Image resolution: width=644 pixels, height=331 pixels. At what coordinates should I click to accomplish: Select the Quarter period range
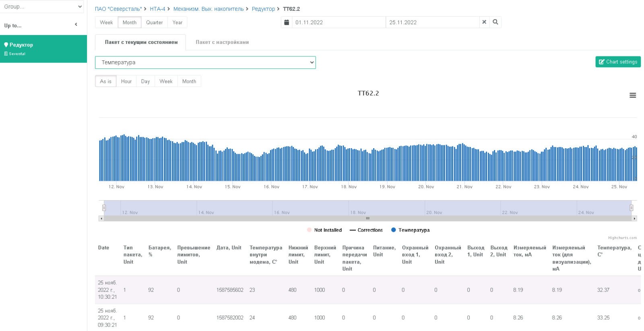click(155, 22)
